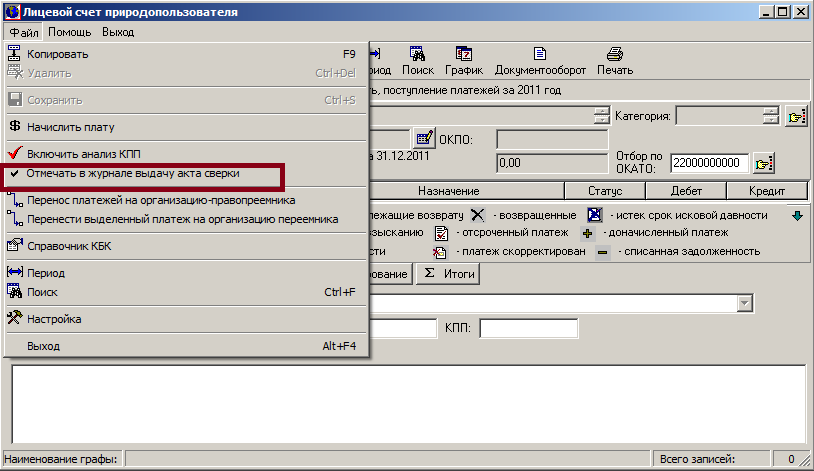The height and width of the screenshot is (471, 814).
Task: Open the График toolbar button
Action: (x=465, y=56)
